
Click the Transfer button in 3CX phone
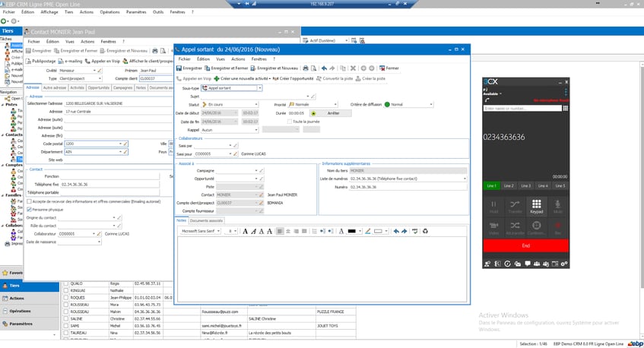click(x=515, y=207)
